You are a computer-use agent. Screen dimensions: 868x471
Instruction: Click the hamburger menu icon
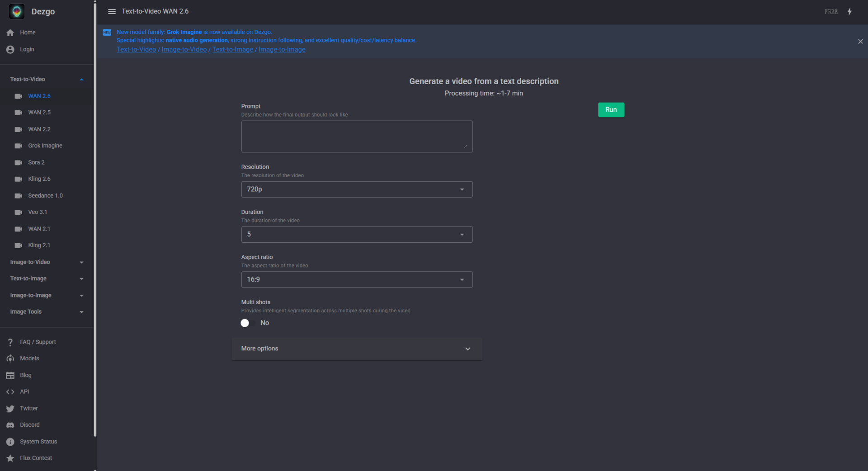(x=112, y=11)
